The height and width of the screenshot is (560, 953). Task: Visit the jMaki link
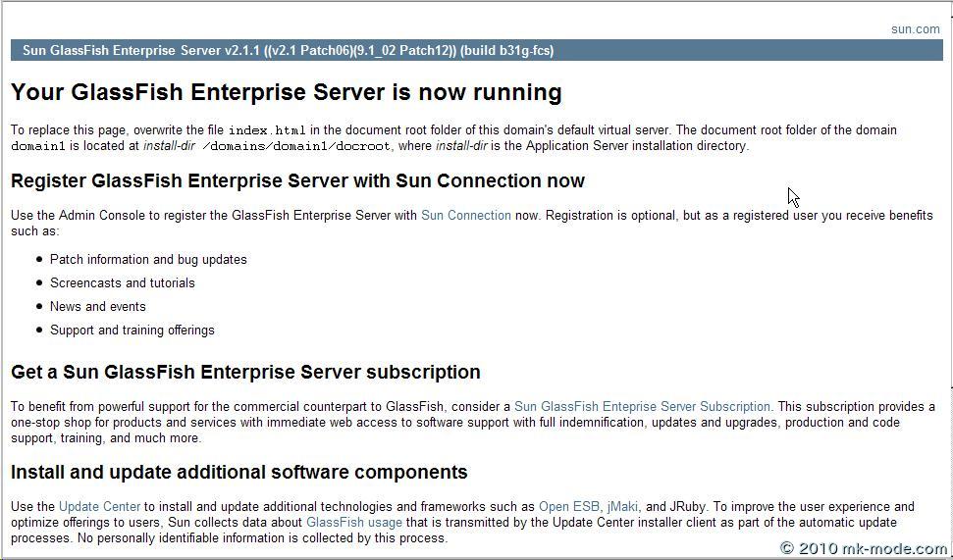coord(622,507)
